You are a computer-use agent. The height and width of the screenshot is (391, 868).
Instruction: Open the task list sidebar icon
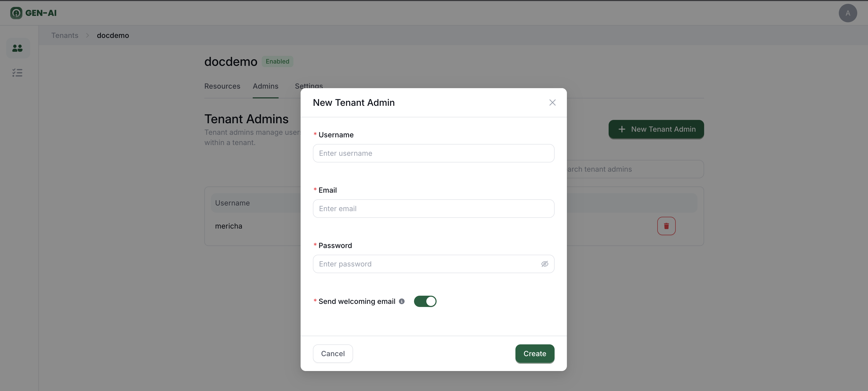(x=17, y=73)
